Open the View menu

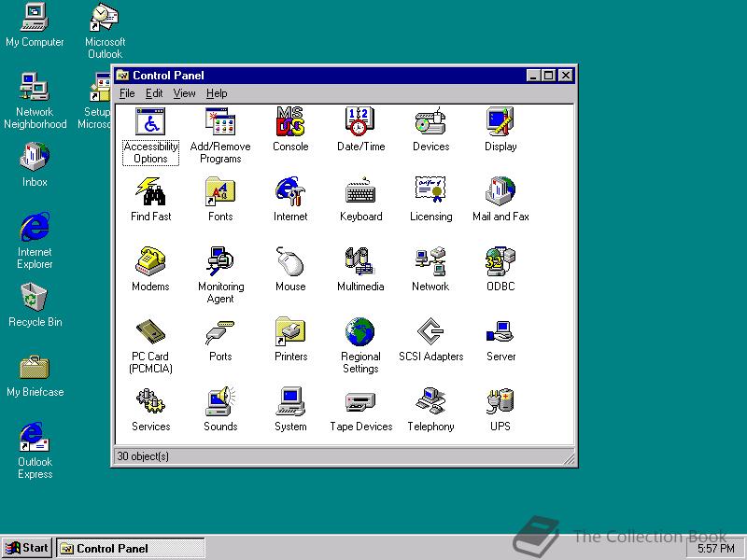[184, 93]
